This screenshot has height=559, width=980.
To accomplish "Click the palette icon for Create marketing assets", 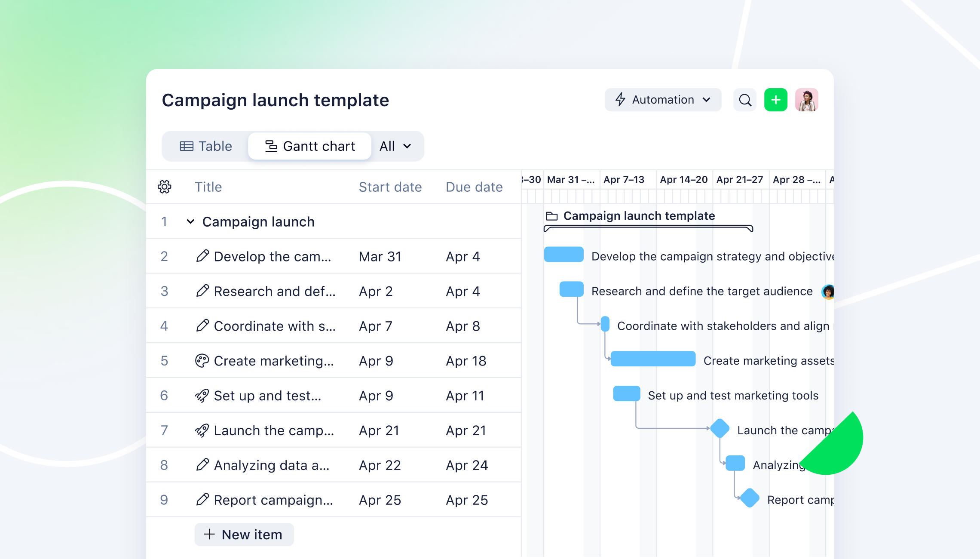I will click(x=203, y=361).
